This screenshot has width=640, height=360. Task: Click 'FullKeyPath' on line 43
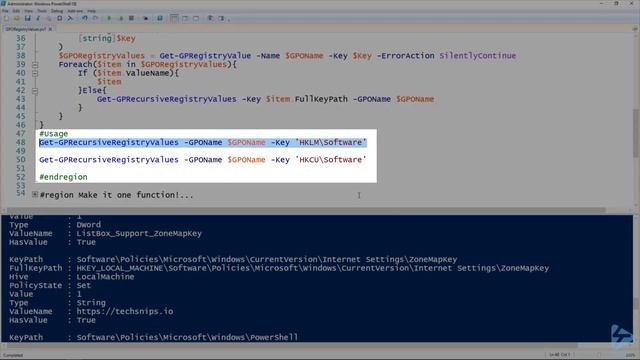pos(321,99)
